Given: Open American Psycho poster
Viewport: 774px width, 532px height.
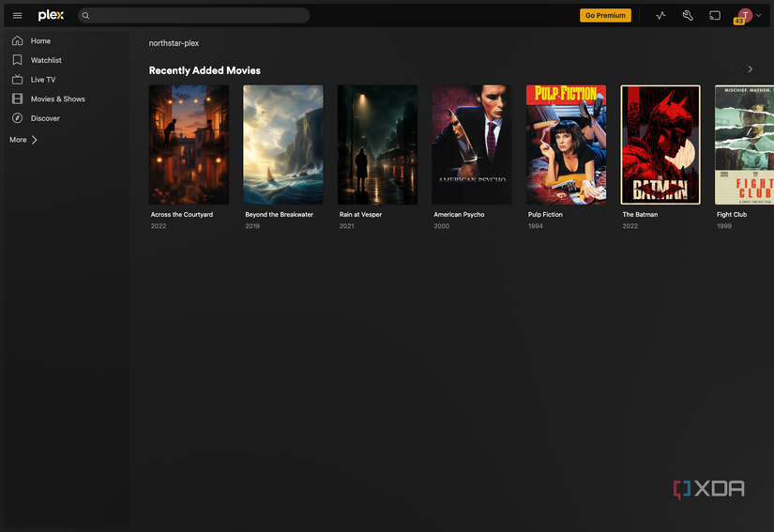Looking at the screenshot, I should [471, 144].
